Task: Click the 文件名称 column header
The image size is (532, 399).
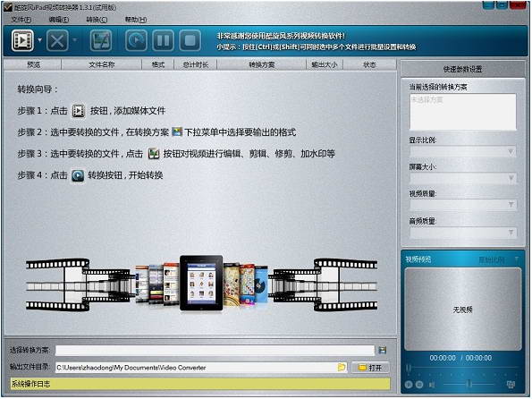Action: coord(101,64)
